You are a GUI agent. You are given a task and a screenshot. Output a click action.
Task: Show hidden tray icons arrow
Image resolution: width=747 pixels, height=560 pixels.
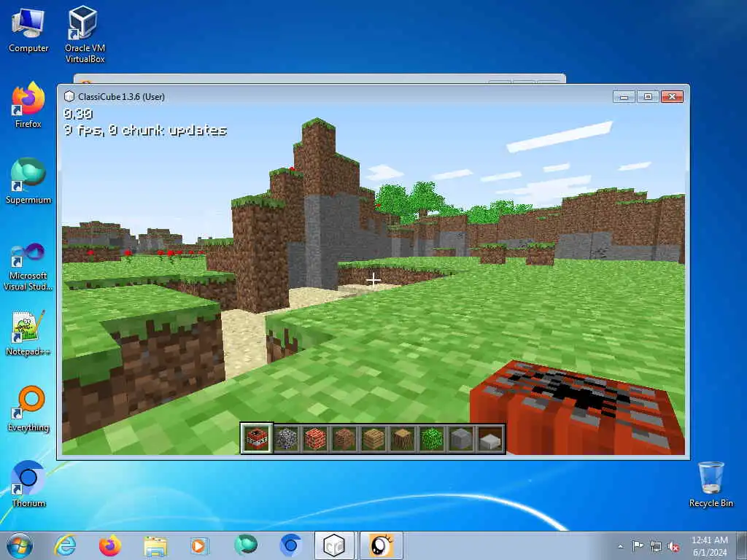(620, 546)
